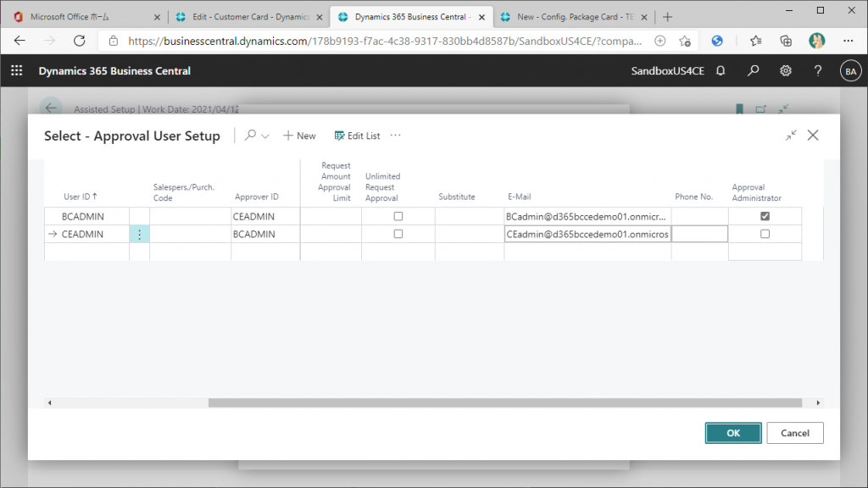Viewport: 868px width, 488px height.
Task: Toggle Unlimited Request Approval for BCADMIN
Action: 398,216
